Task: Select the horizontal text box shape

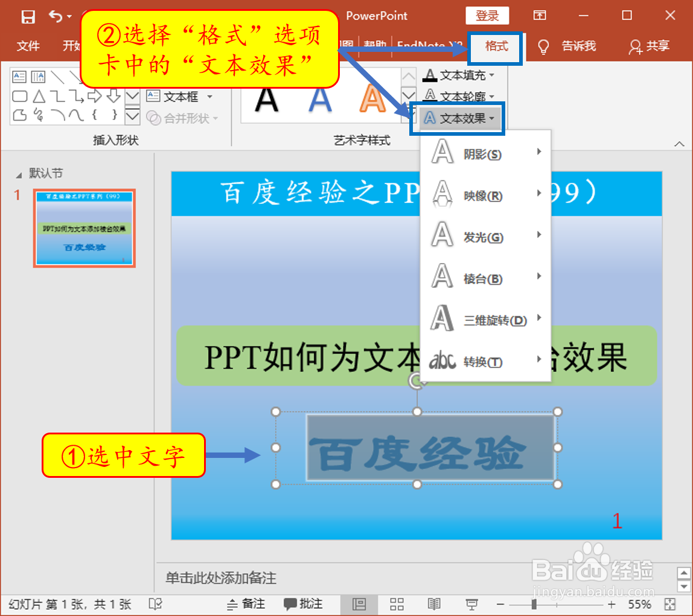Action: 19,77
